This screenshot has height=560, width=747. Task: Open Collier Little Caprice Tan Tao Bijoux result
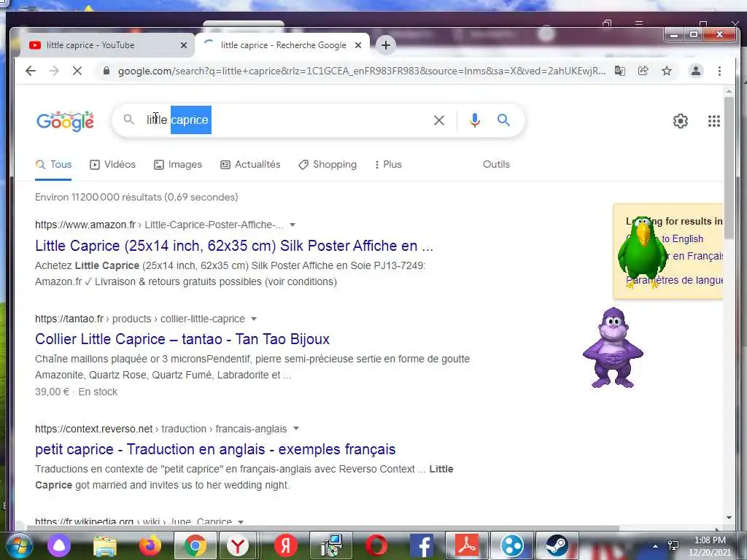pos(182,339)
